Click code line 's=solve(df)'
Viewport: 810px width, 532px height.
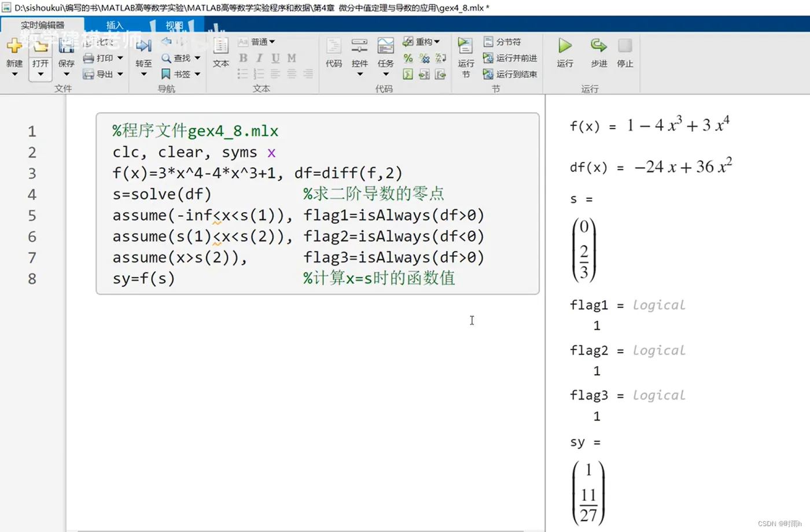point(162,194)
